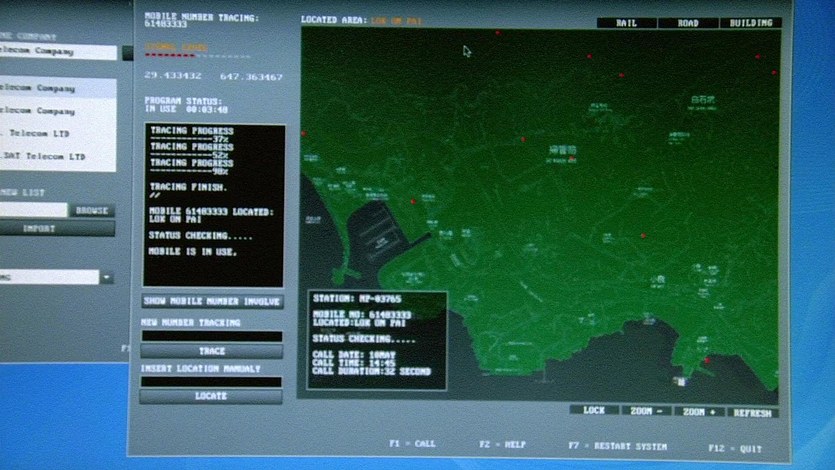Click the BROWSE button
The image size is (835, 470).
point(92,211)
